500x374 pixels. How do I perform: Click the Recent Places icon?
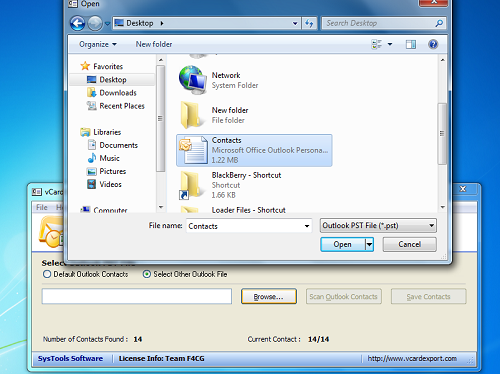click(x=92, y=106)
